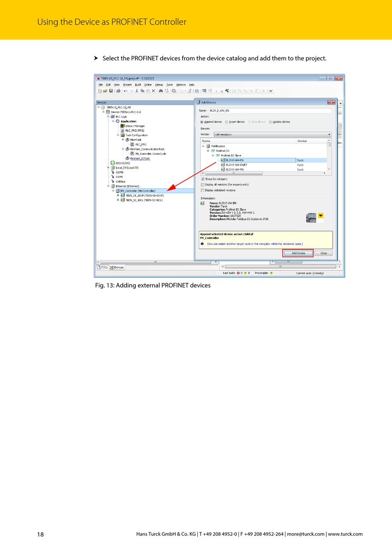The height and width of the screenshot is (555, 392).
Task: Click the New Project toolbar icon
Action: click(100, 91)
